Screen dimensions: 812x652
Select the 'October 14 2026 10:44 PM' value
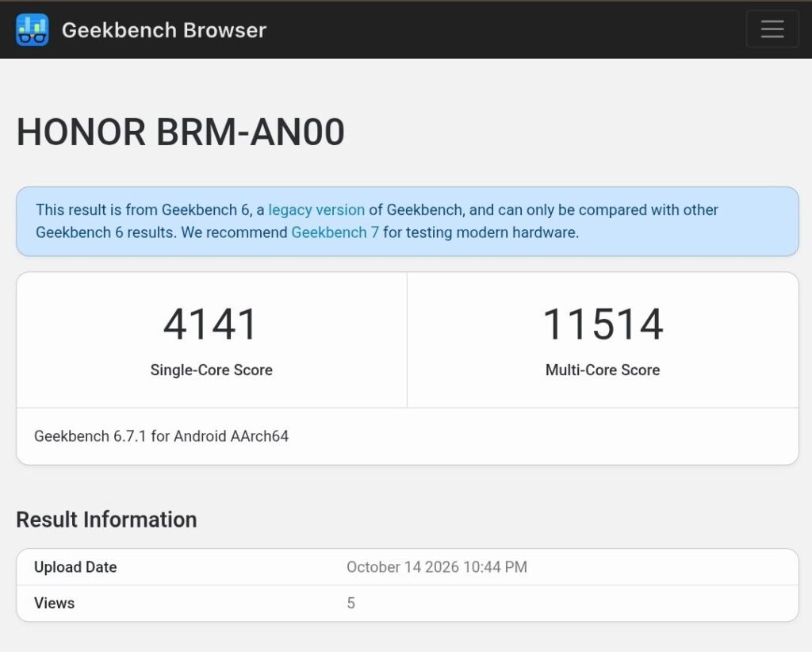tap(437, 567)
